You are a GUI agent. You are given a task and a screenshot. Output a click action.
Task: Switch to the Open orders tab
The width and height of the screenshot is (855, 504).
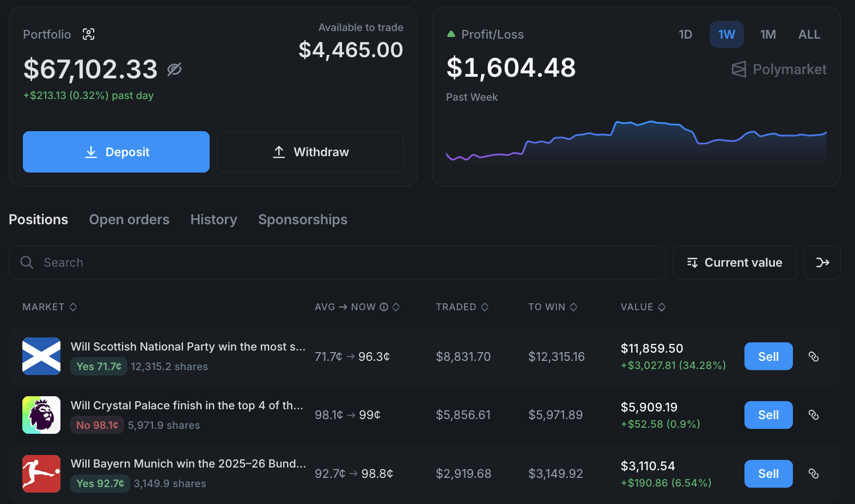pos(129,219)
